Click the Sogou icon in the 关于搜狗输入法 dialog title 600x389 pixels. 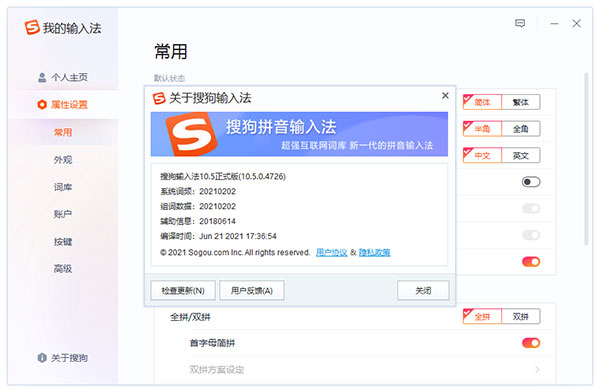tap(159, 98)
